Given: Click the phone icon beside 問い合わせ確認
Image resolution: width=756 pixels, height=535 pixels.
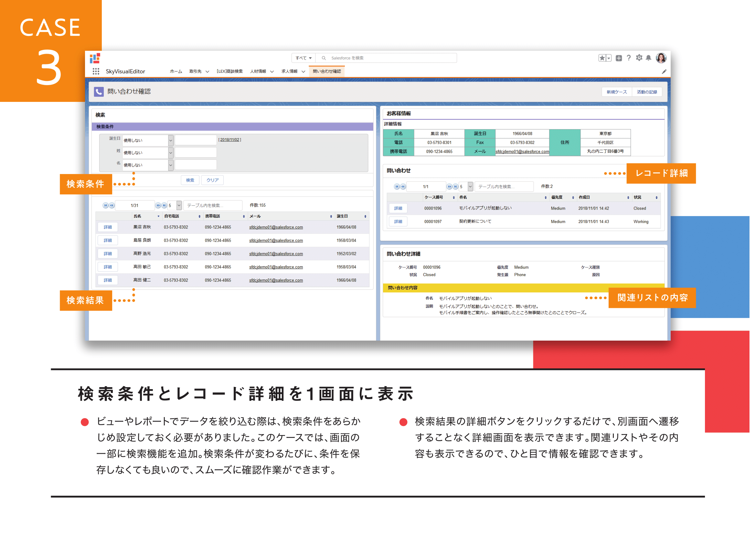Looking at the screenshot, I should [x=99, y=92].
